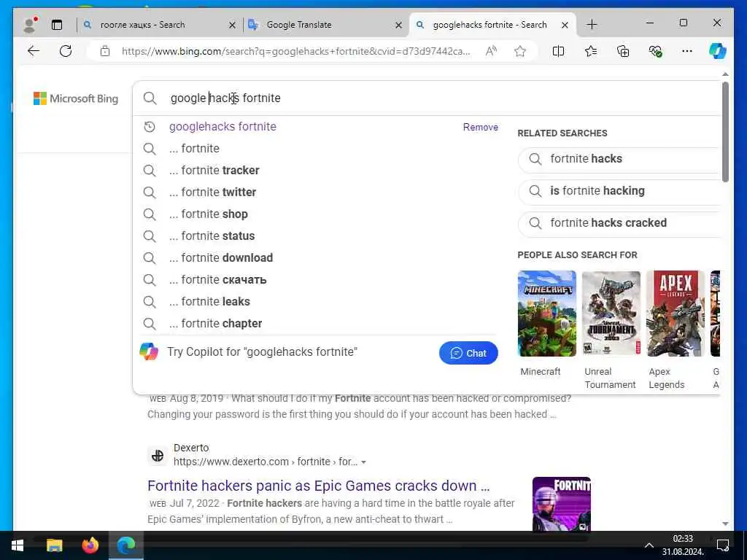Close the Google Translate tab
Viewport: 747px width, 560px height.
[x=399, y=25]
